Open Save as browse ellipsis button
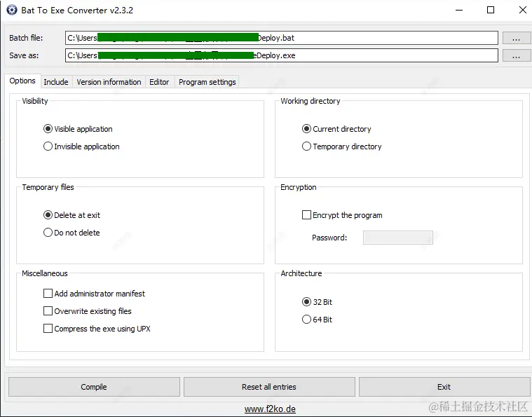The image size is (532, 417). pos(517,55)
